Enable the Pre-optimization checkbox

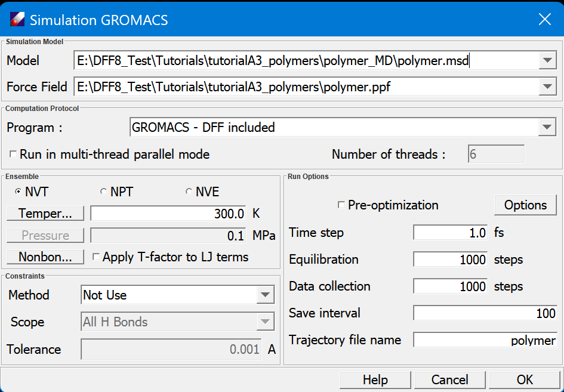pyautogui.click(x=341, y=205)
